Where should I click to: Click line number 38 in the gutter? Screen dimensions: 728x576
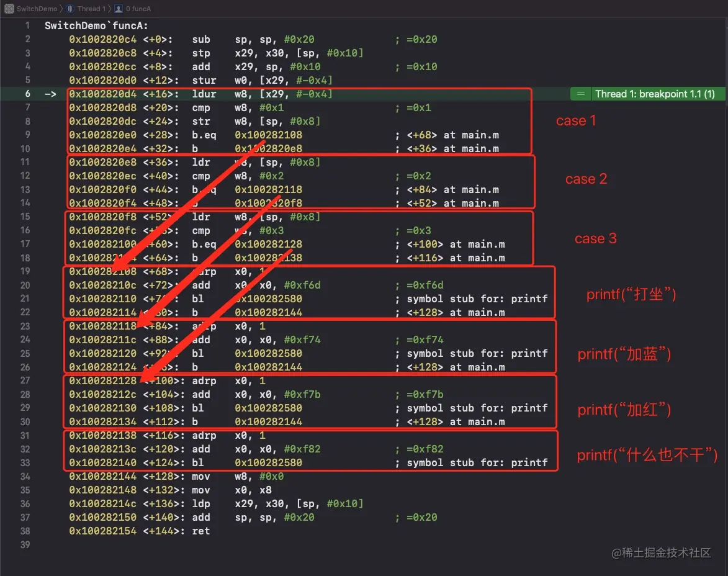point(25,531)
